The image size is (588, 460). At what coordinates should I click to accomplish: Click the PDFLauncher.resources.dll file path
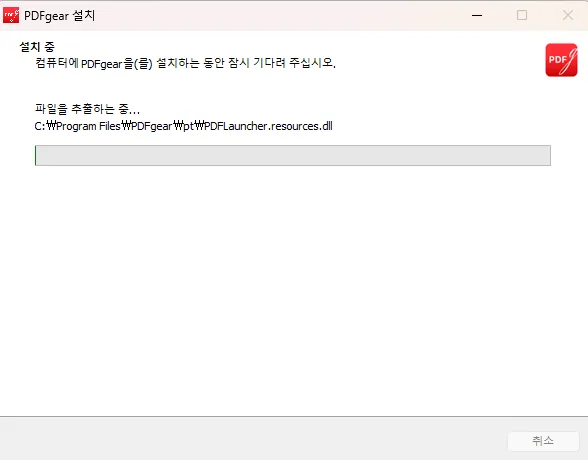coord(183,126)
